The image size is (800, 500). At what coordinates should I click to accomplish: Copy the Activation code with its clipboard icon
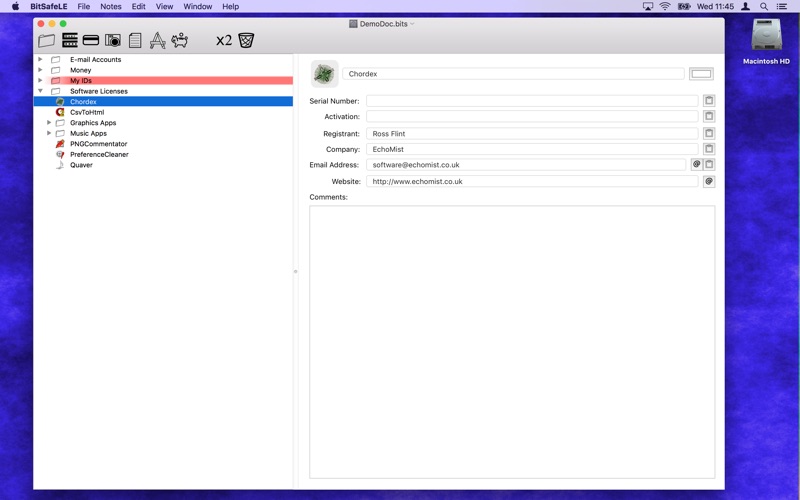click(709, 116)
